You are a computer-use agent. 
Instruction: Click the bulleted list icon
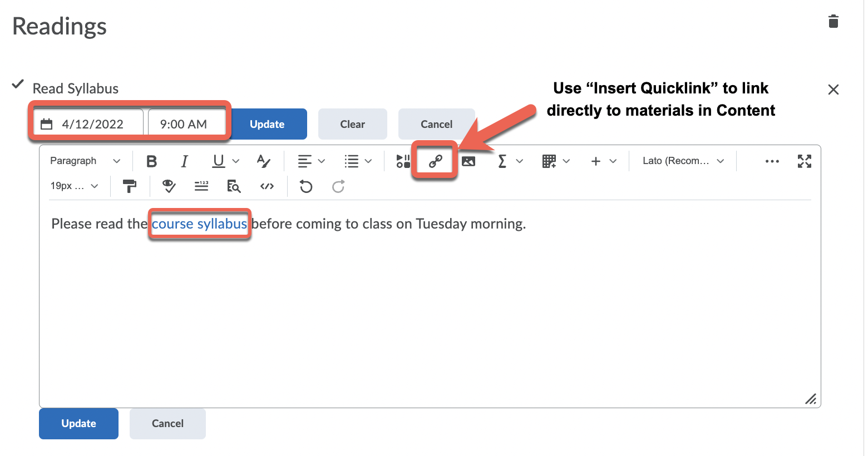[351, 161]
